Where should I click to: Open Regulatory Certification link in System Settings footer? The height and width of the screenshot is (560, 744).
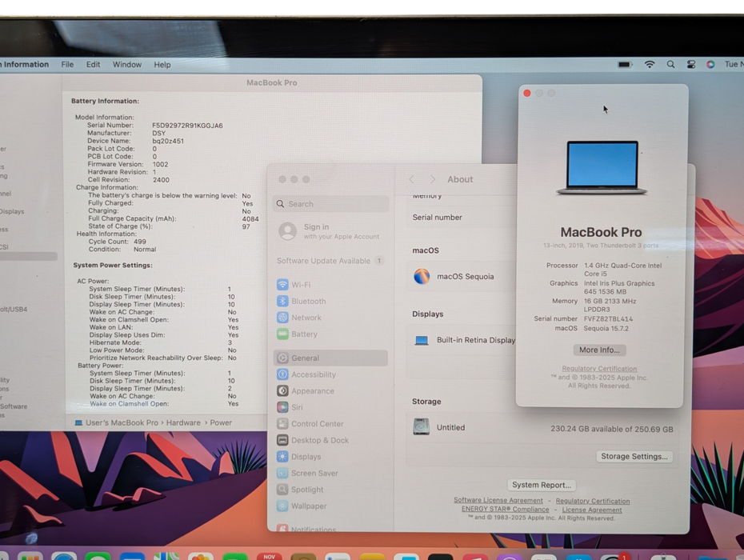pyautogui.click(x=593, y=501)
